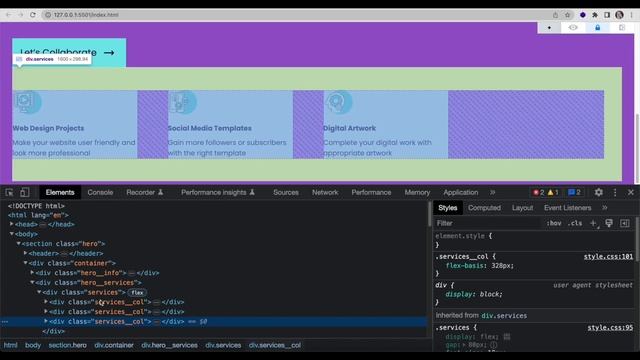Expand the header element node
Image resolution: width=640 pixels, height=360 pixels.
point(25,253)
